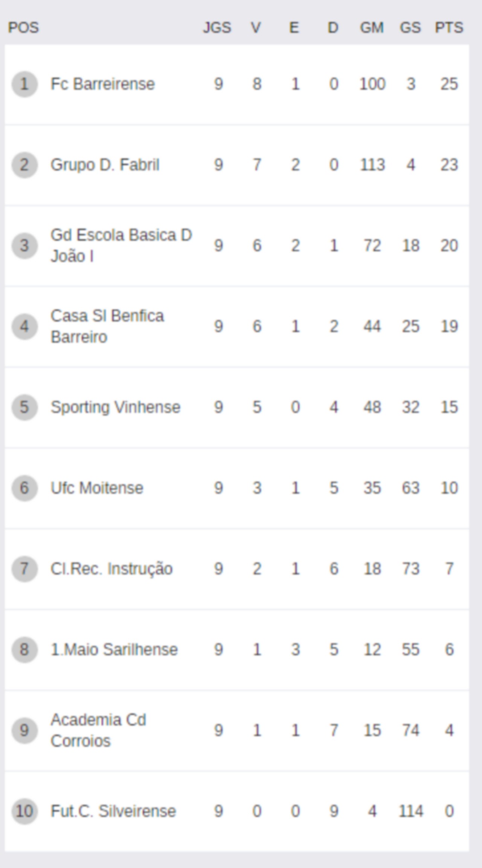
Task: Click position badge number 2
Action: point(24,165)
